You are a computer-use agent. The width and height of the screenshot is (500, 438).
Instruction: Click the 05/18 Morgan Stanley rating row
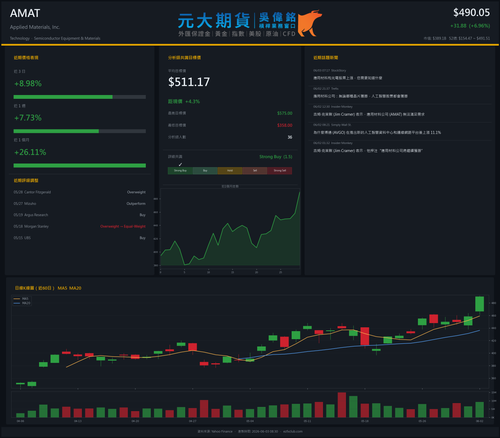(80, 227)
